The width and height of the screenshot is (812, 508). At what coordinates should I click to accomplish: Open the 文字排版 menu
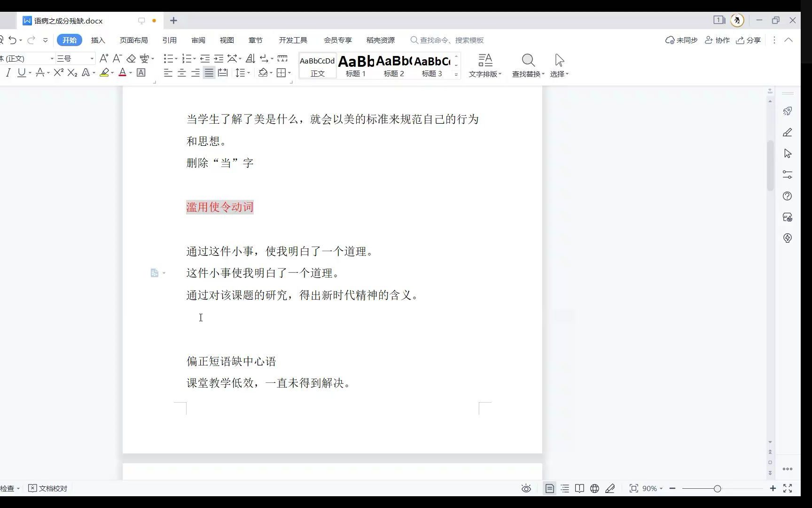[x=485, y=65]
